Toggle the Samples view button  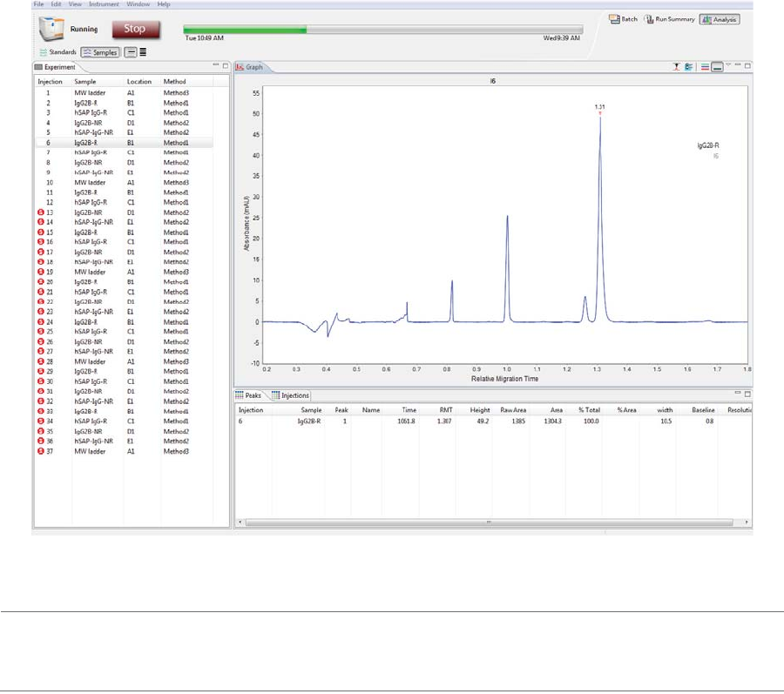pos(100,52)
